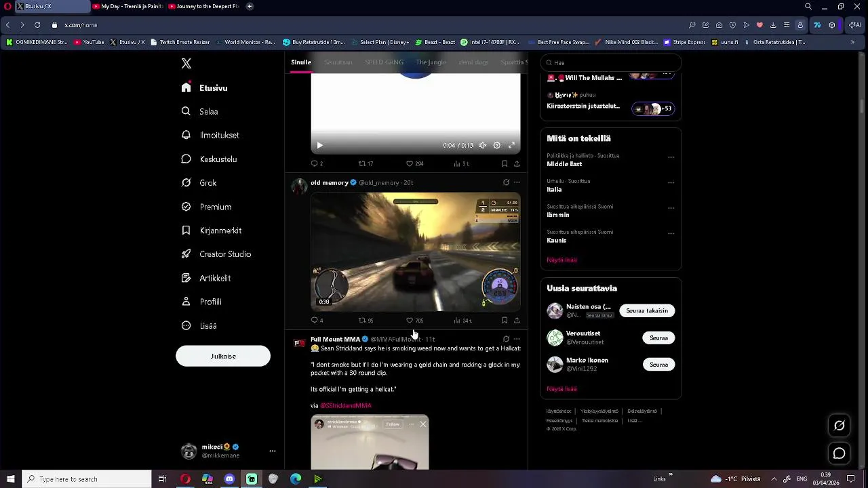868x488 pixels.
Task: Switch to the demi dogs tab
Action: click(473, 62)
